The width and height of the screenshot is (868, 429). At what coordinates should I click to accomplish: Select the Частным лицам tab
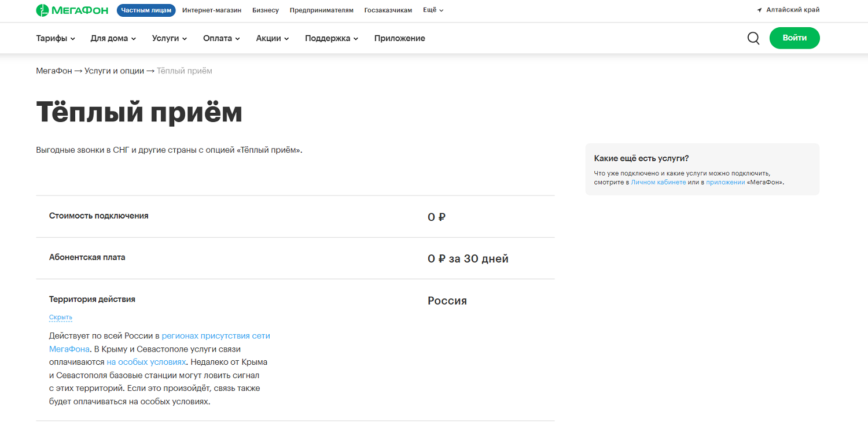146,10
